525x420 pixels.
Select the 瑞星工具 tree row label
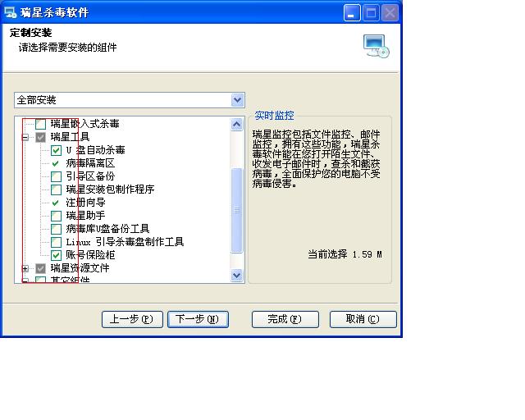click(70, 137)
